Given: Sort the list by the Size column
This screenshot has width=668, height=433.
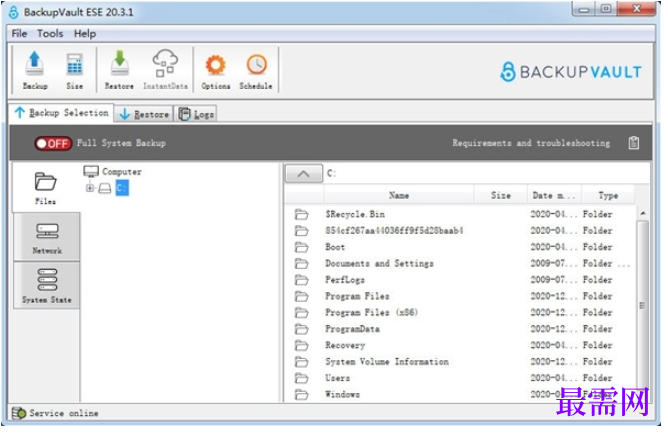Looking at the screenshot, I should 501,195.
